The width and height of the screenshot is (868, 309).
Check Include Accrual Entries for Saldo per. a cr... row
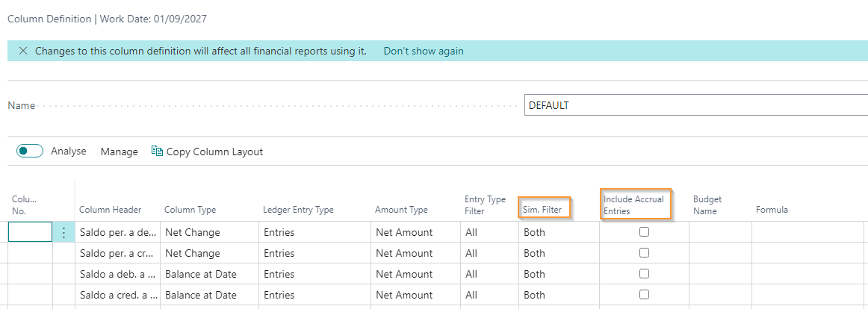point(644,252)
